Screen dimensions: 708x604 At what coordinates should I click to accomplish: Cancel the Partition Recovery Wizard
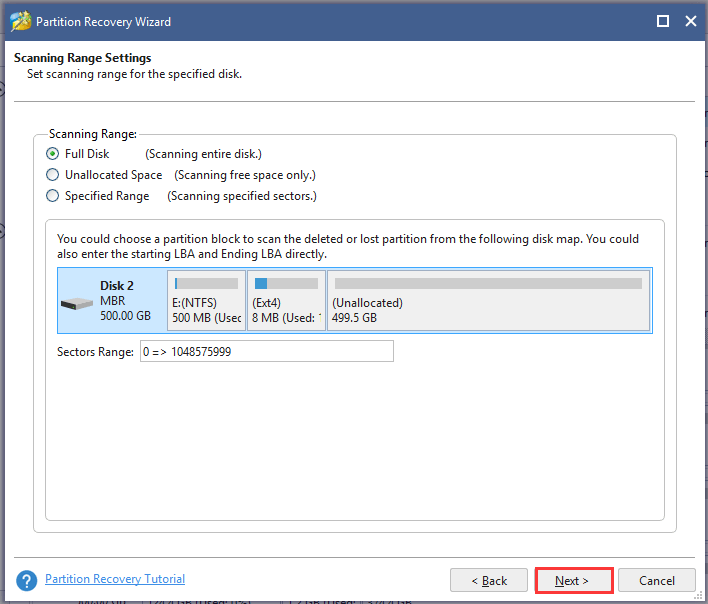point(657,581)
